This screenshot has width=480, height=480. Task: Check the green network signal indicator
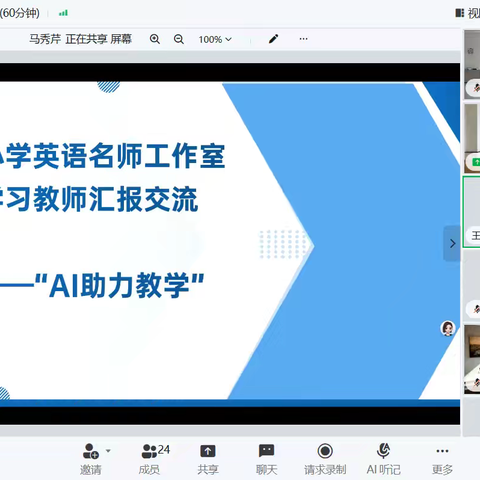(x=63, y=13)
